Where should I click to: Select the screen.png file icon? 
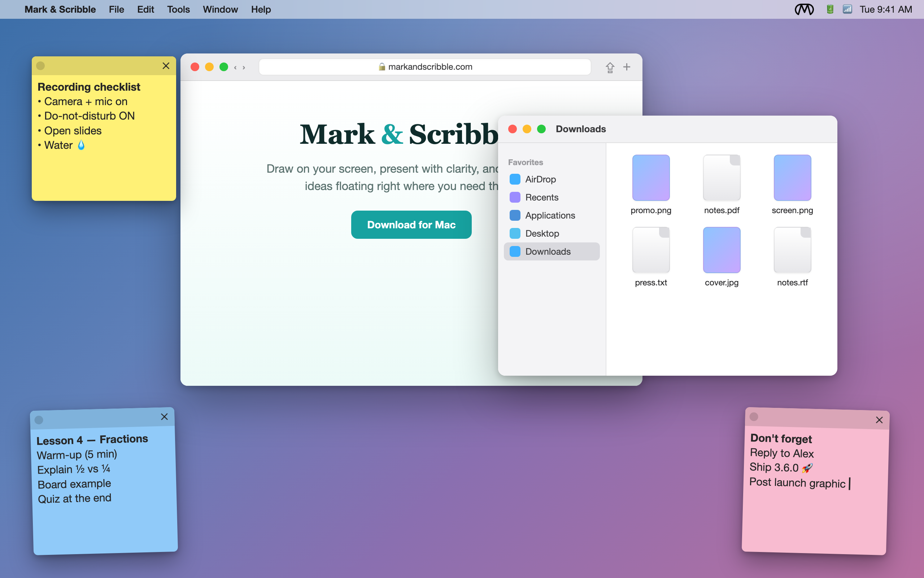coord(792,178)
